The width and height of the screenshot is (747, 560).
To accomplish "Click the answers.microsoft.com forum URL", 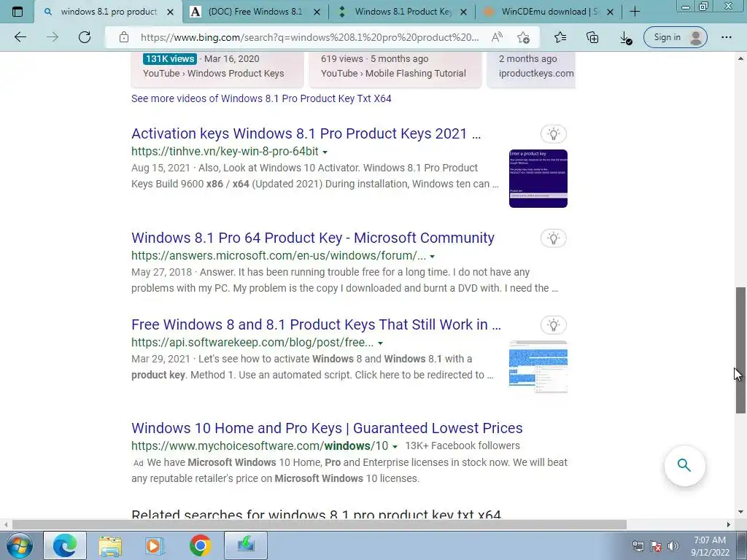I will click(279, 256).
